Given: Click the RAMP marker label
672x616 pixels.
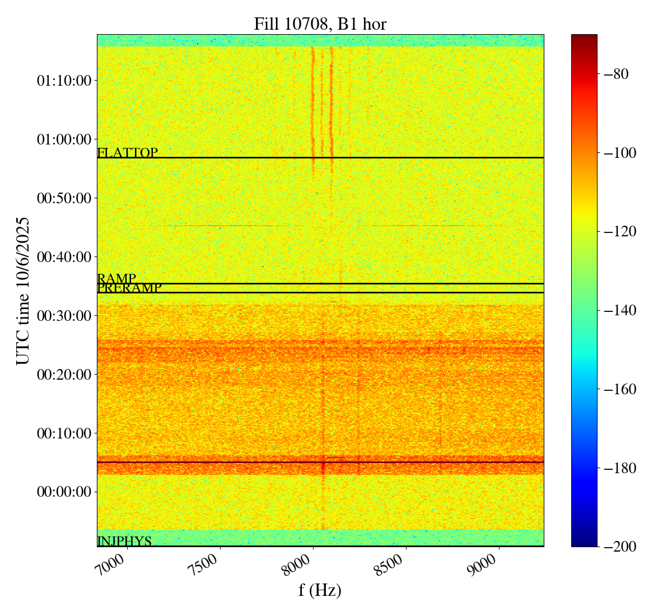Looking at the screenshot, I should click(x=116, y=278).
